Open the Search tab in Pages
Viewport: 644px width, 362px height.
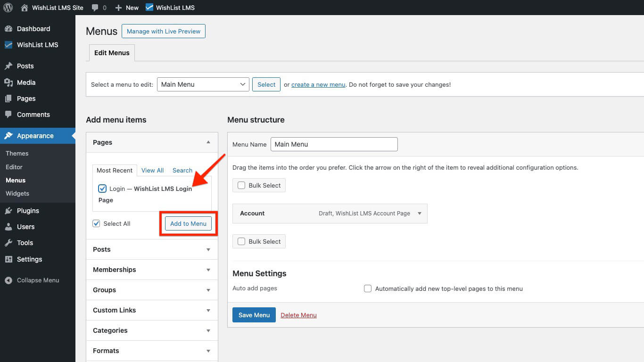tap(182, 170)
